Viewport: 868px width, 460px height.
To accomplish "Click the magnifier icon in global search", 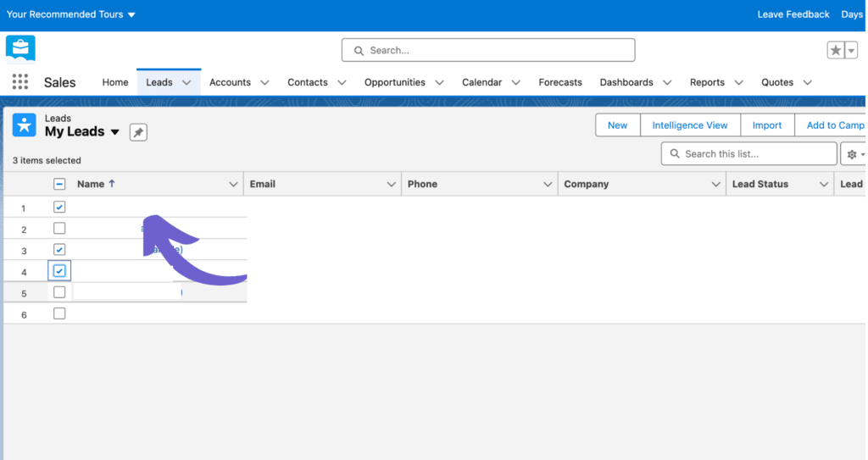I will (x=359, y=51).
